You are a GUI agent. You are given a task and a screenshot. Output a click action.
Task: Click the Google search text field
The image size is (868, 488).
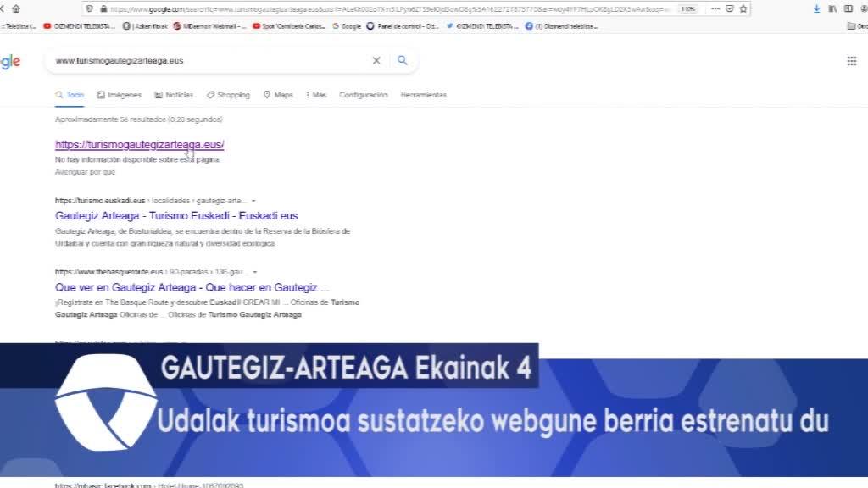210,61
